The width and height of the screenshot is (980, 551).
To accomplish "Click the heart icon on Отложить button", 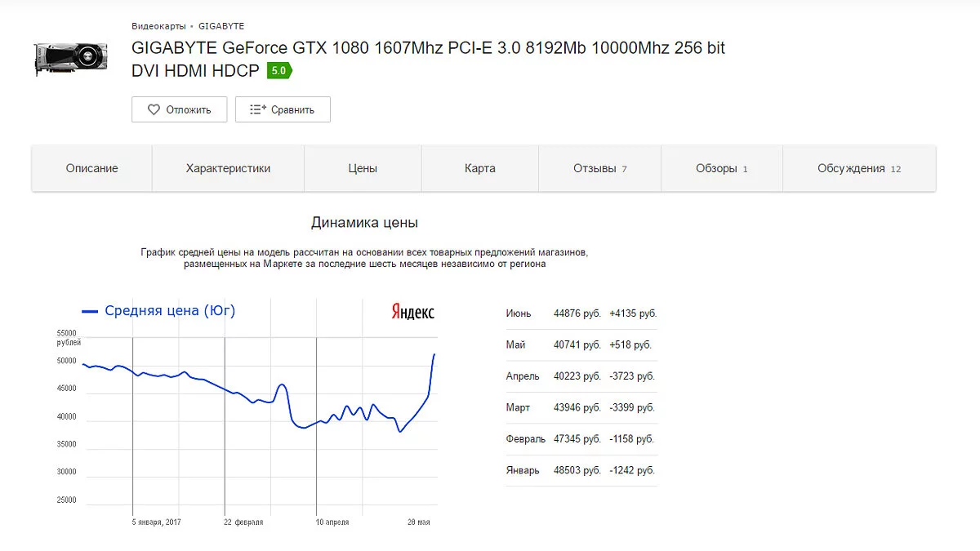I will click(154, 109).
